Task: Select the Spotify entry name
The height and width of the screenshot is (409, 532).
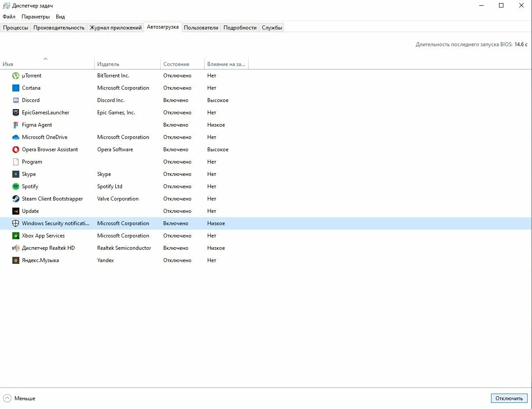Action: click(30, 186)
